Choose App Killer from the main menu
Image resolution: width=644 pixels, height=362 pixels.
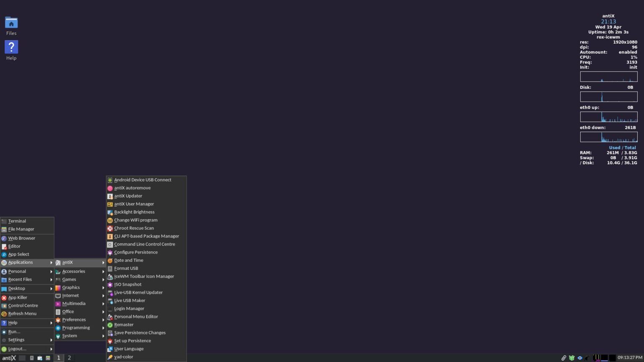pos(18,297)
